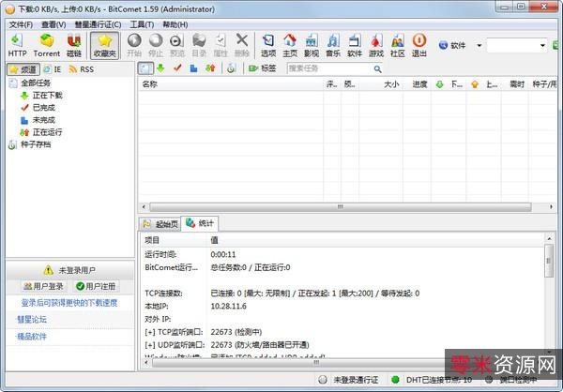Switch to the IE sidebar tab

point(53,69)
